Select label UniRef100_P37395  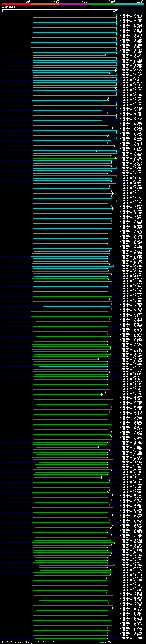(131, 291)
